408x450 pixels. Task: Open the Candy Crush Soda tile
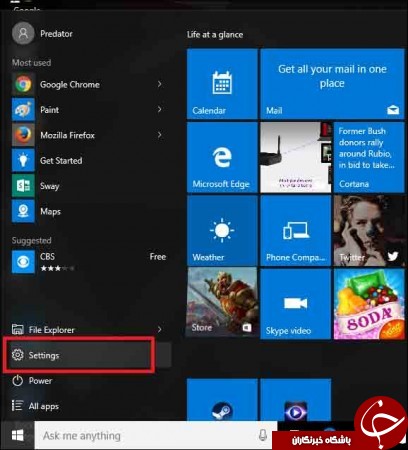click(x=369, y=304)
